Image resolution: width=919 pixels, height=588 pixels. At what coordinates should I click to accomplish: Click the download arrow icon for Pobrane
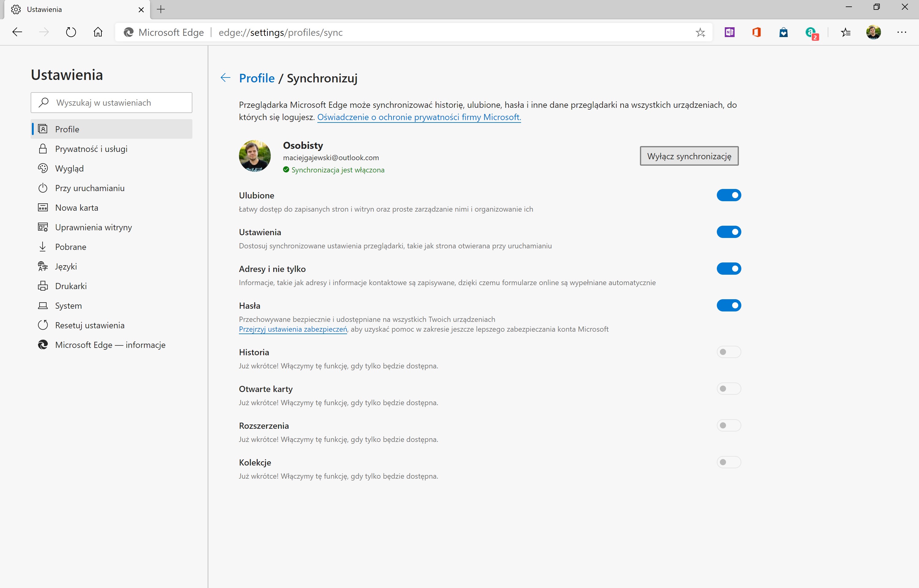(43, 247)
